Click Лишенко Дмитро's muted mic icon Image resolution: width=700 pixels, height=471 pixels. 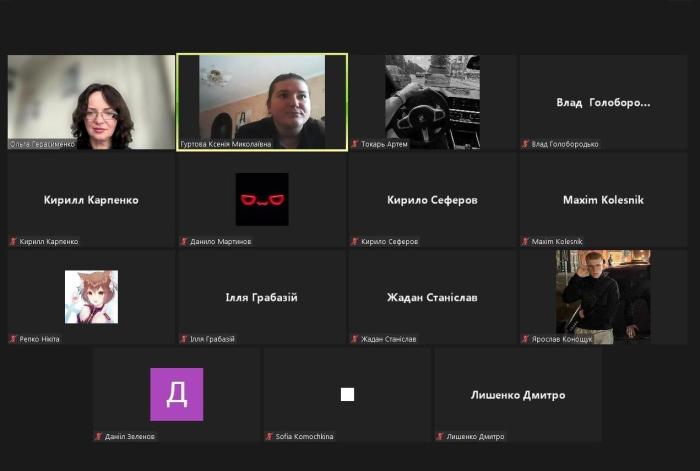440,437
